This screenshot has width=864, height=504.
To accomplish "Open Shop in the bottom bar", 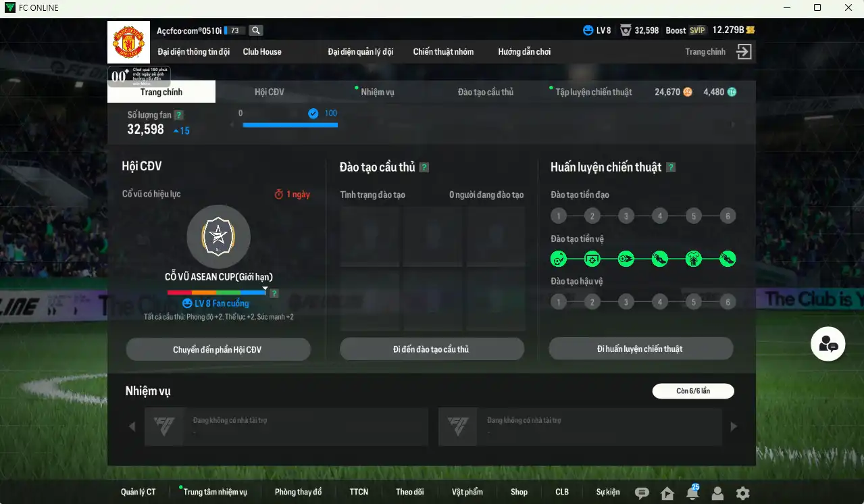I will (x=519, y=492).
